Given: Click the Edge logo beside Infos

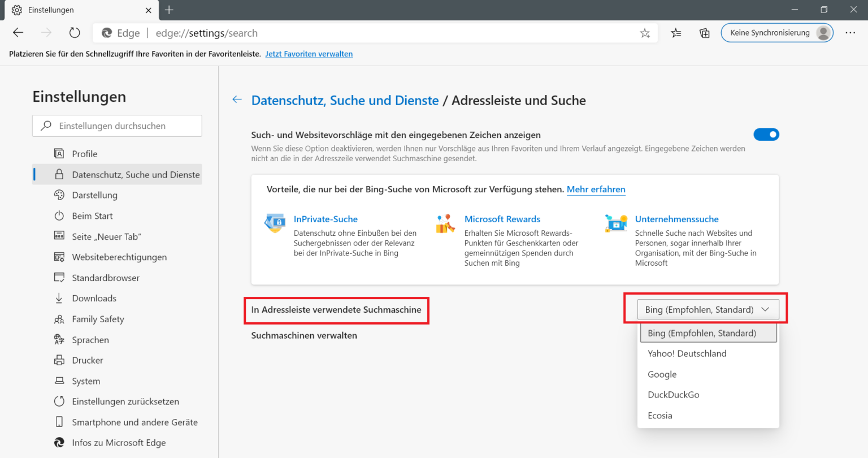Looking at the screenshot, I should click(x=59, y=443).
